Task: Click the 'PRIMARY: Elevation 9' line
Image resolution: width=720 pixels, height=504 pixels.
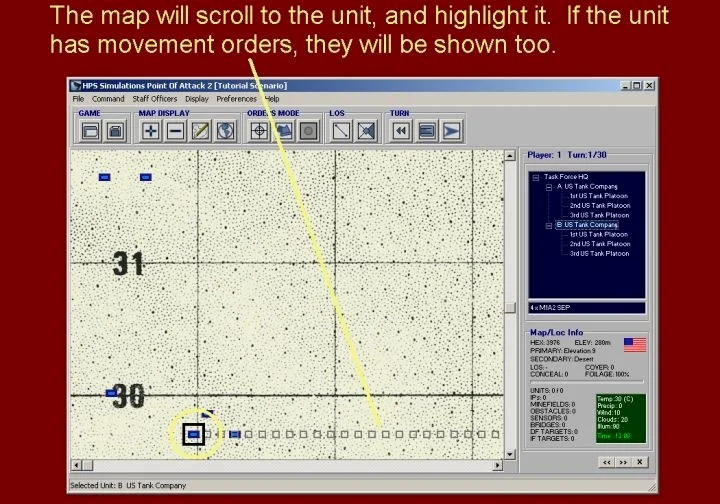Action: coord(562,351)
